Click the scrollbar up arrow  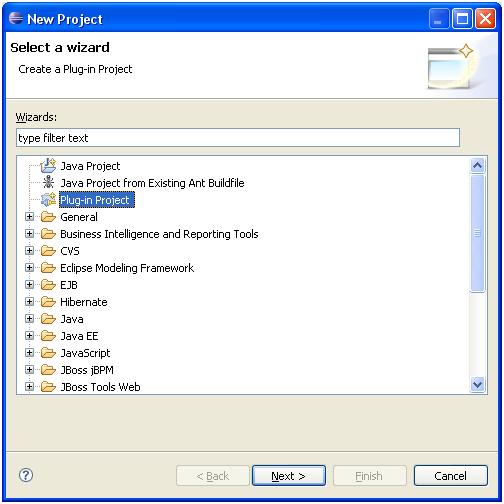pos(478,165)
